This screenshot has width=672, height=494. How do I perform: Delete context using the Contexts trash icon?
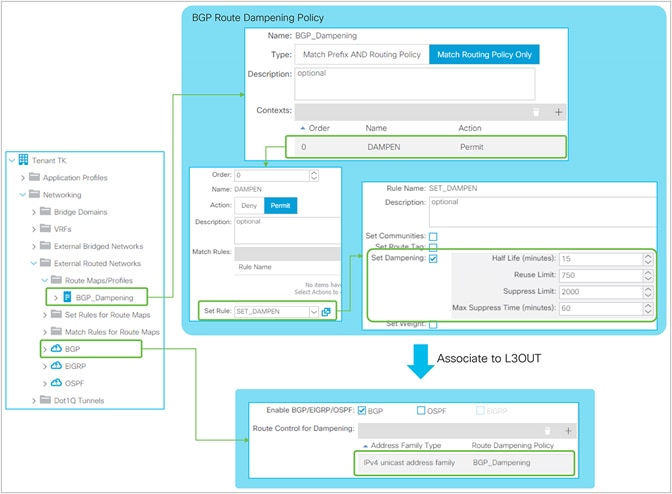click(536, 112)
